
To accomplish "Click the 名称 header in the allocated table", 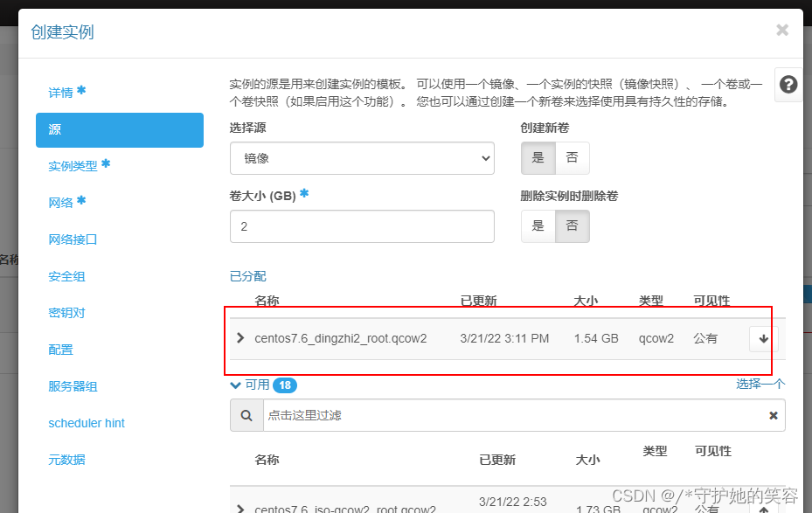I will 267,301.
